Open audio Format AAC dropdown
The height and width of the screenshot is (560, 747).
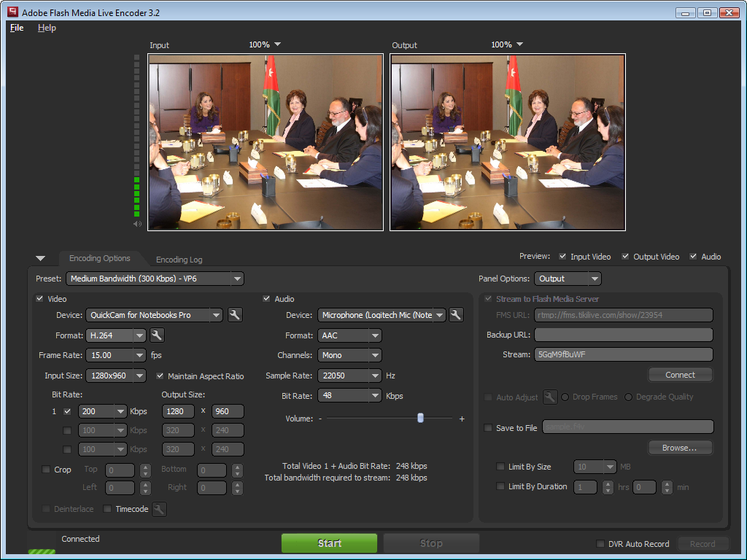click(349, 335)
